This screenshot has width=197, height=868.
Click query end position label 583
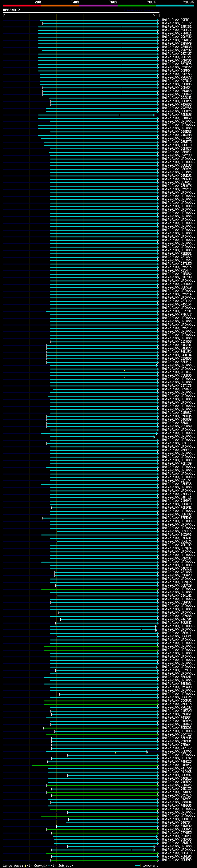tap(155, 15)
